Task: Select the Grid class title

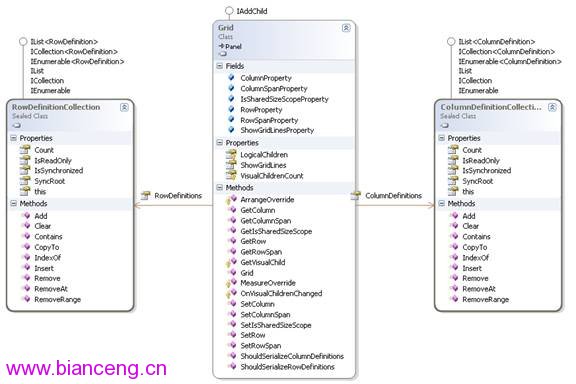Action: point(226,28)
